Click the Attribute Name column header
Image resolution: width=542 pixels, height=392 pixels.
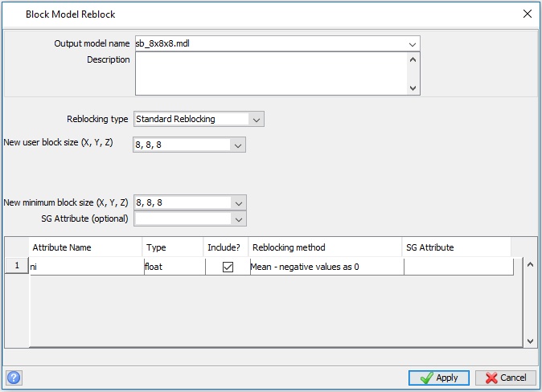85,247
